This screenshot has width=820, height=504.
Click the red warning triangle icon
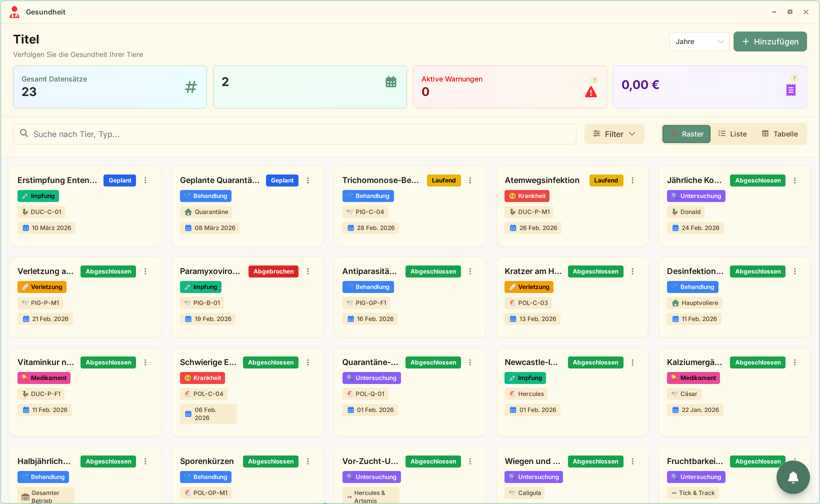591,92
